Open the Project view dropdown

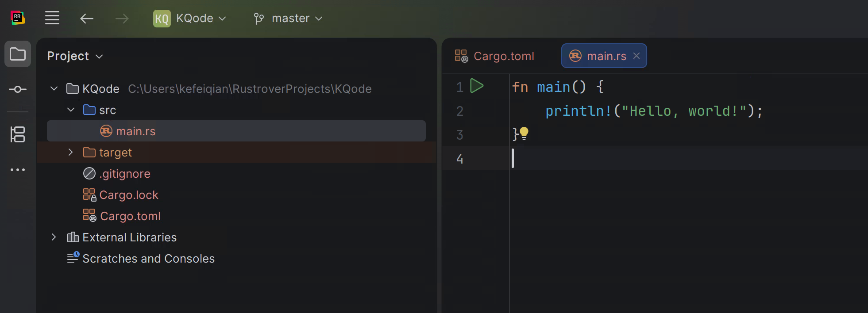tap(75, 56)
